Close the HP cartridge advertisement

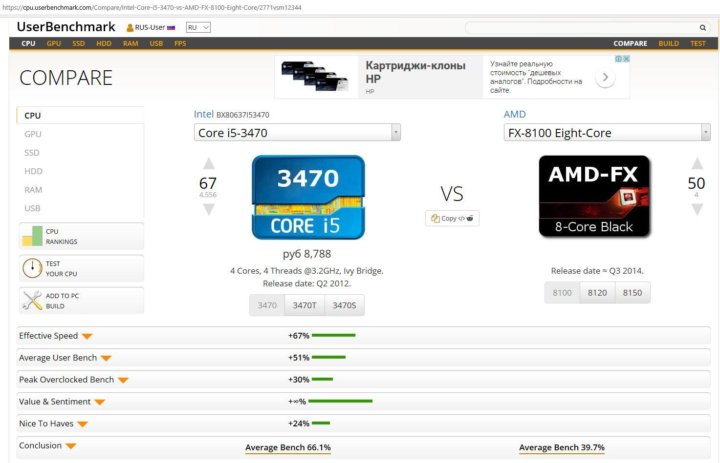click(625, 59)
